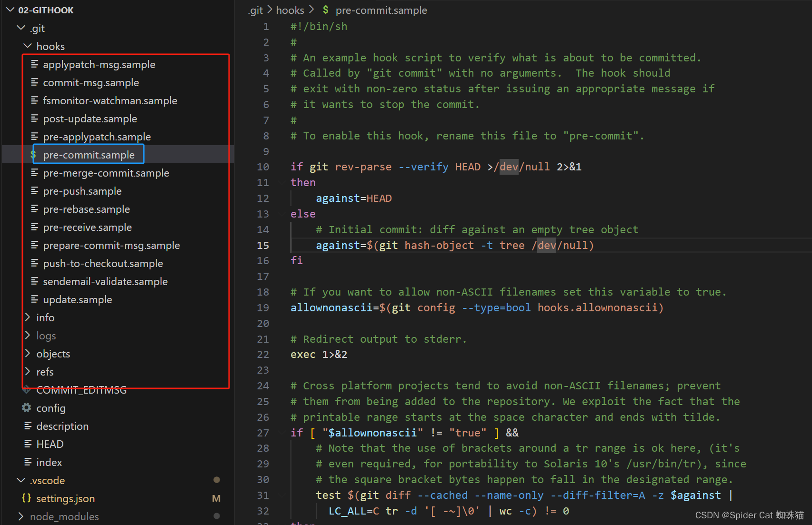Select hooks in the breadcrumb path

pyautogui.click(x=290, y=10)
